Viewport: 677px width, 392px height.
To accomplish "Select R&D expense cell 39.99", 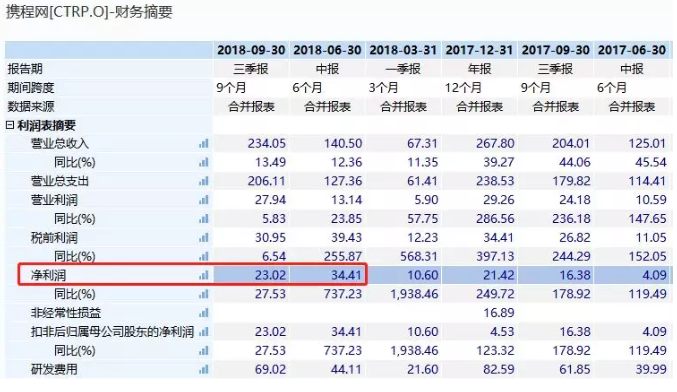I will pos(651,369).
